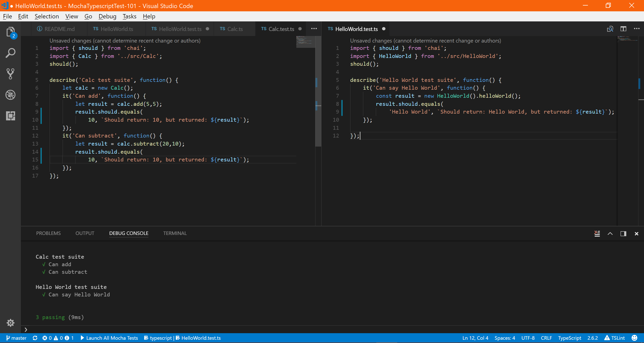
Task: Switch to the TERMINAL tab in panel
Action: [x=175, y=233]
